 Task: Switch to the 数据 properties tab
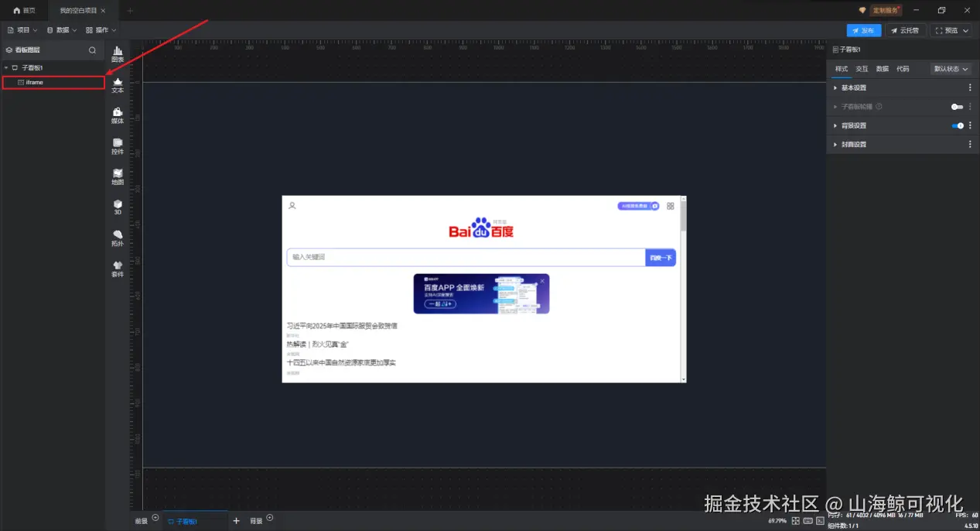(882, 69)
